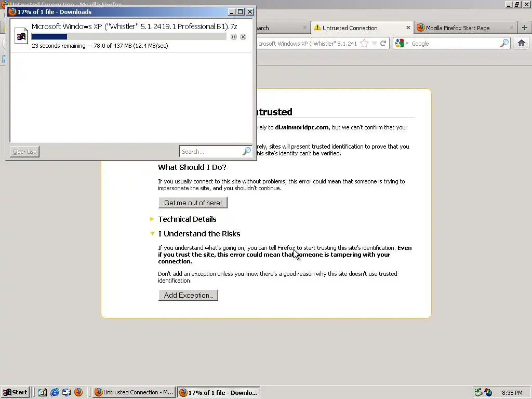Viewport: 532px width, 399px height.
Task: Click Clear List in Downloads window
Action: (24, 152)
